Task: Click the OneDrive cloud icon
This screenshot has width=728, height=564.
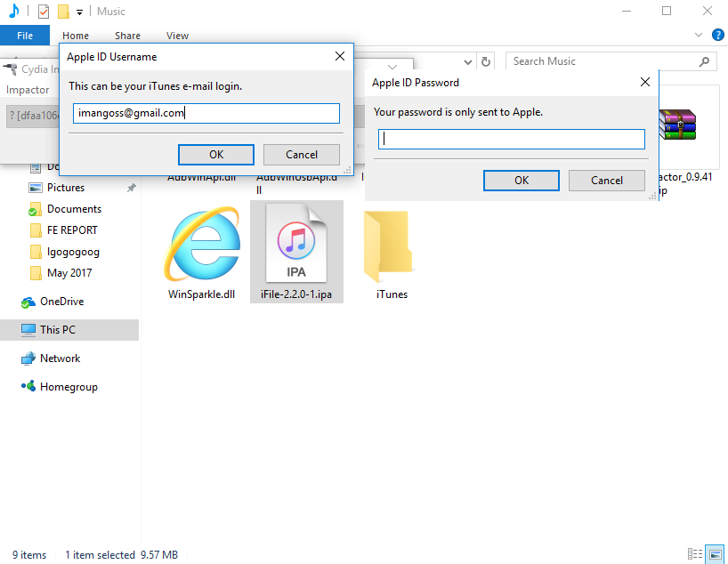Action: (28, 302)
